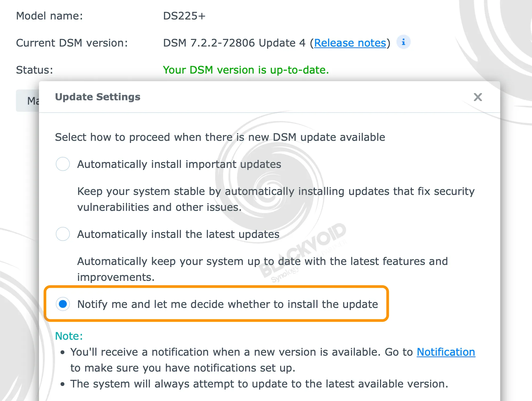Screen dimensions: 532x401
Task: Click the partially hidden Manual update button
Action: [27, 101]
